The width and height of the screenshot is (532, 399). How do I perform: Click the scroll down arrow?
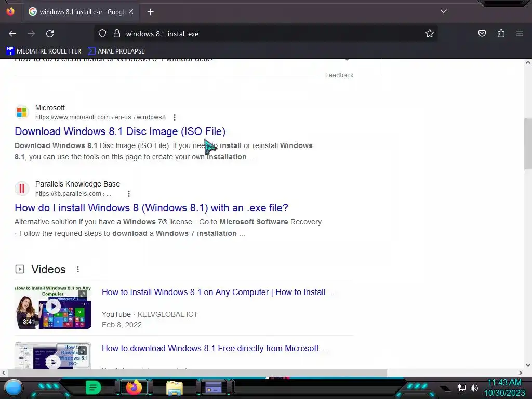point(528,365)
